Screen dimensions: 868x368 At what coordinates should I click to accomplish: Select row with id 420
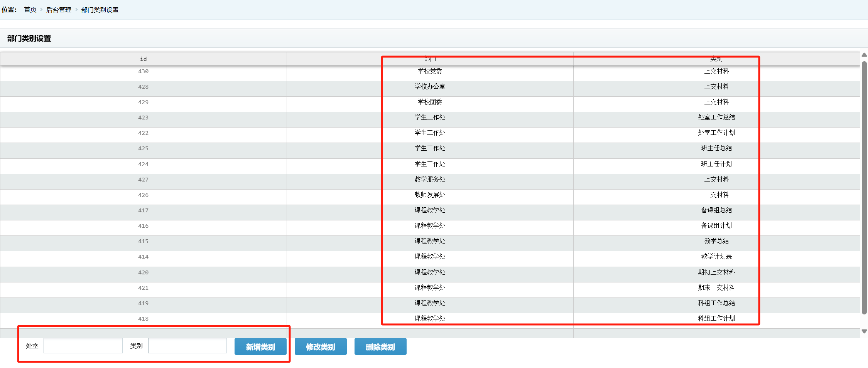tap(430, 274)
